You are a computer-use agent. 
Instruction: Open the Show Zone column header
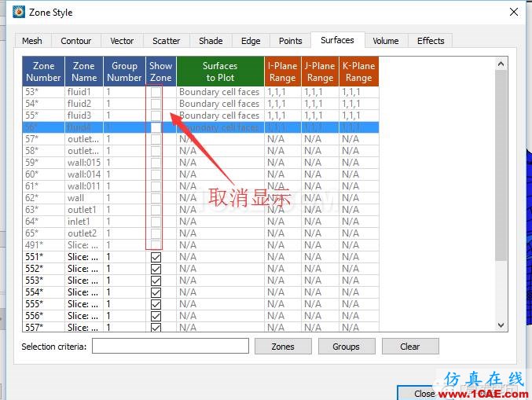(161, 72)
